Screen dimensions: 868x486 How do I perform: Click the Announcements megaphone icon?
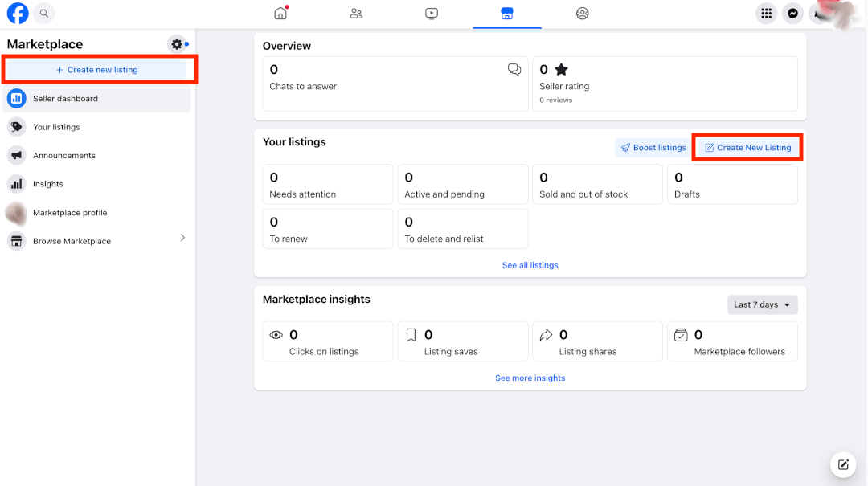pos(17,156)
